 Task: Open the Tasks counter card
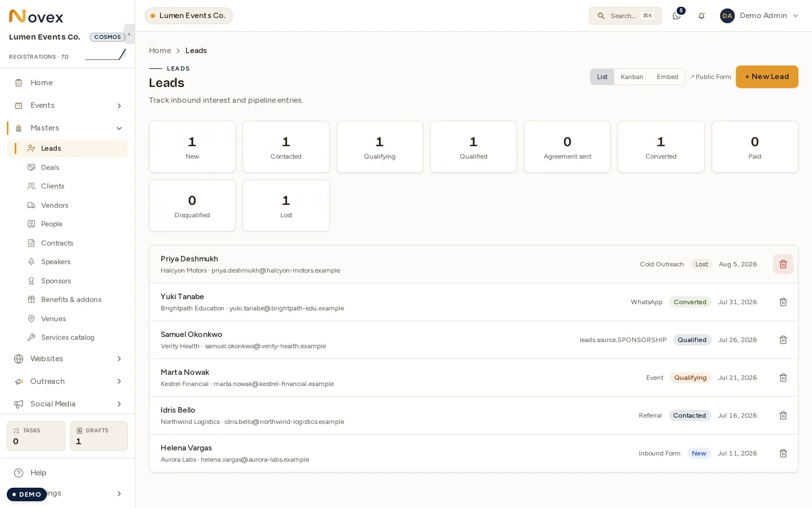pyautogui.click(x=36, y=436)
